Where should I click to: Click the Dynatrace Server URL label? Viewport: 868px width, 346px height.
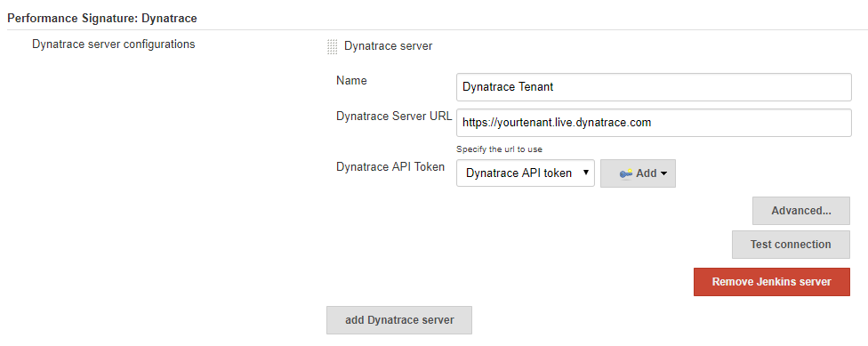pyautogui.click(x=394, y=117)
